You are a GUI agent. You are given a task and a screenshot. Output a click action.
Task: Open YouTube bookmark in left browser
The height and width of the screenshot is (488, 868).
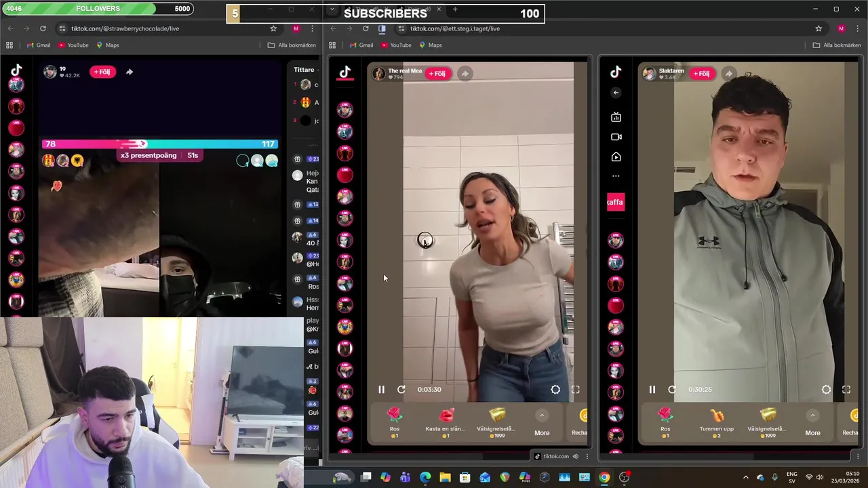73,45
